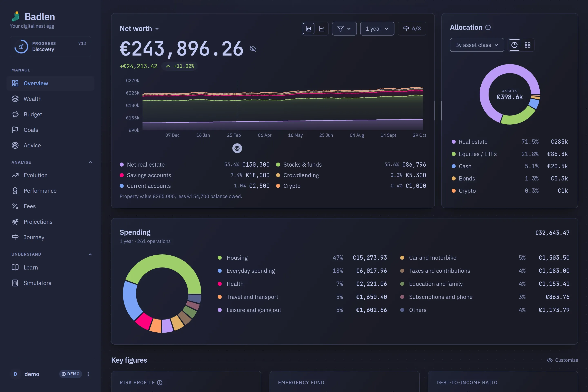Click the chart event marker below 25 Feb
The width and height of the screenshot is (588, 392).
[237, 148]
